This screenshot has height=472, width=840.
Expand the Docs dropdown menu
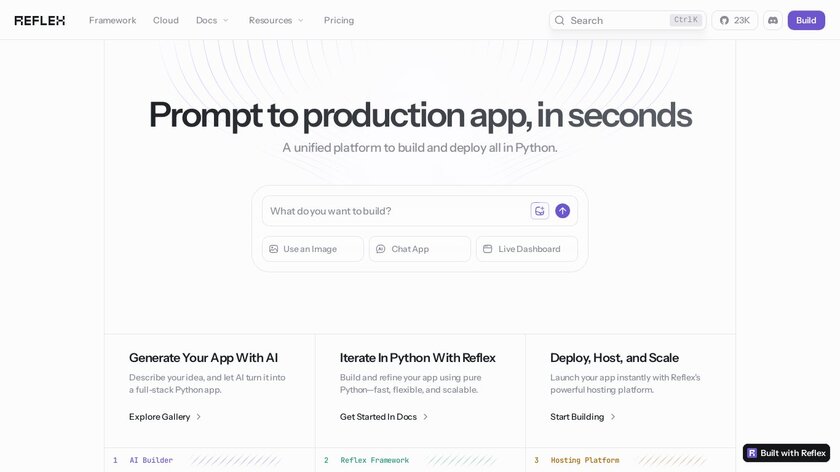click(212, 20)
